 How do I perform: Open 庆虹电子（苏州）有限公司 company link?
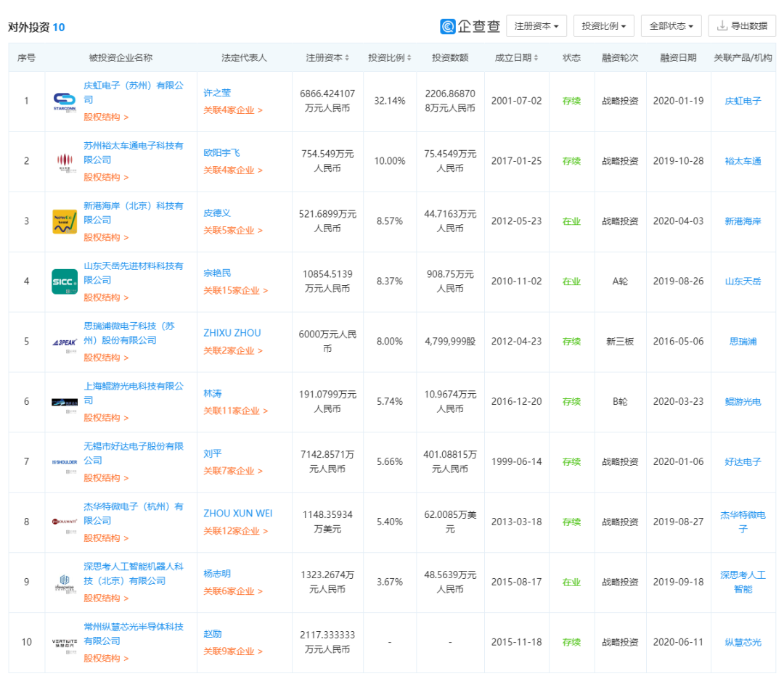click(x=134, y=92)
